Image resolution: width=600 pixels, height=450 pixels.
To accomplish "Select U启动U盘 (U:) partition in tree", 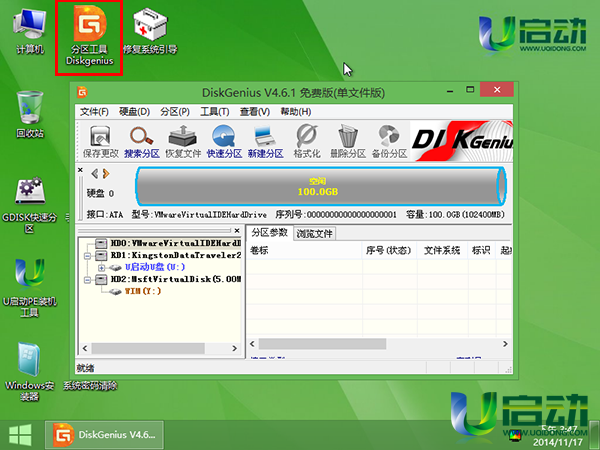I will coord(155,267).
